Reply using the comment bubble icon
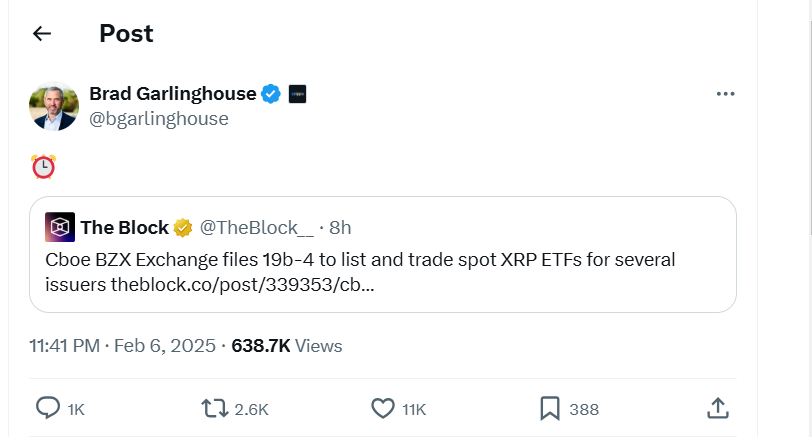 pos(48,408)
